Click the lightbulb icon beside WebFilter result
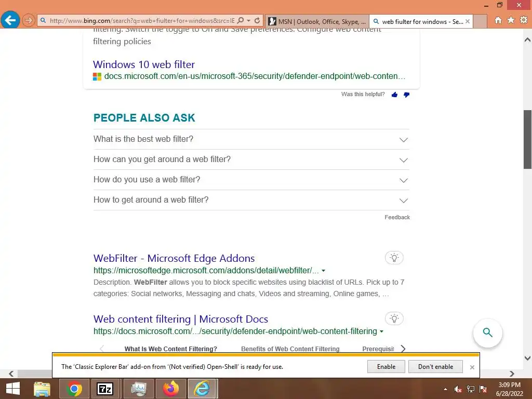 click(x=394, y=258)
